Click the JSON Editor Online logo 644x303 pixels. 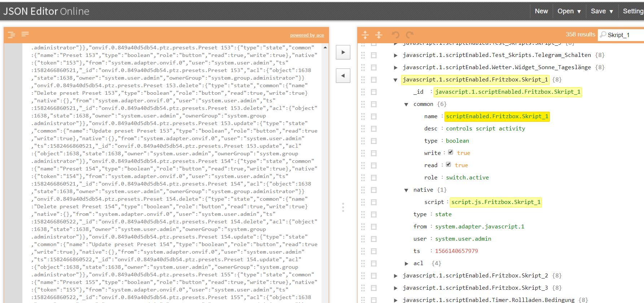(46, 11)
